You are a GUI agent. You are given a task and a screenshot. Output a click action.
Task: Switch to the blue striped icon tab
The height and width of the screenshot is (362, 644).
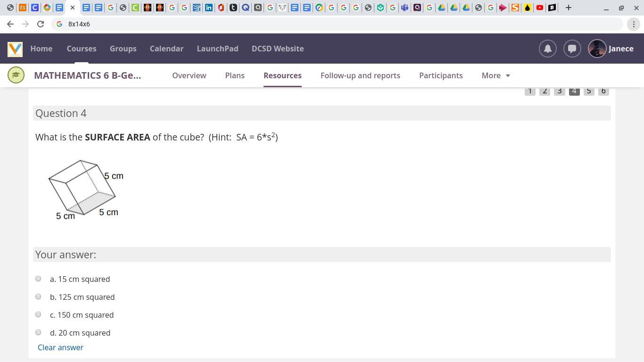coord(197,8)
